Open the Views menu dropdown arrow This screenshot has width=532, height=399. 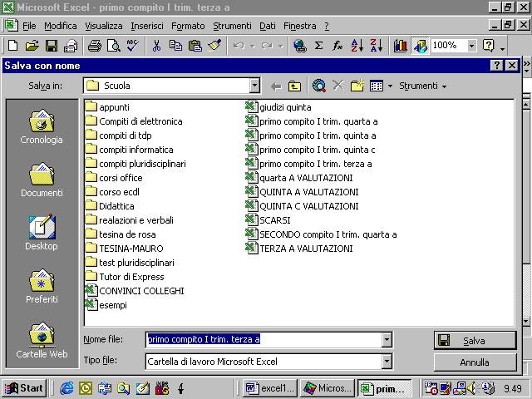[x=390, y=86]
